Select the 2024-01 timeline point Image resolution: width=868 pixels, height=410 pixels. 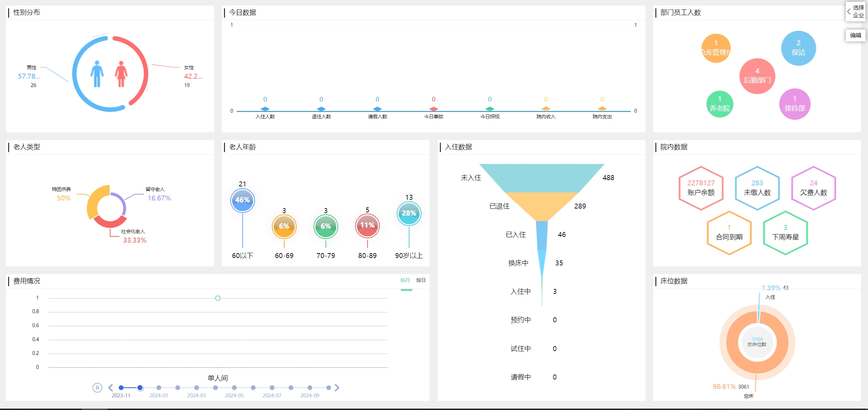point(159,388)
